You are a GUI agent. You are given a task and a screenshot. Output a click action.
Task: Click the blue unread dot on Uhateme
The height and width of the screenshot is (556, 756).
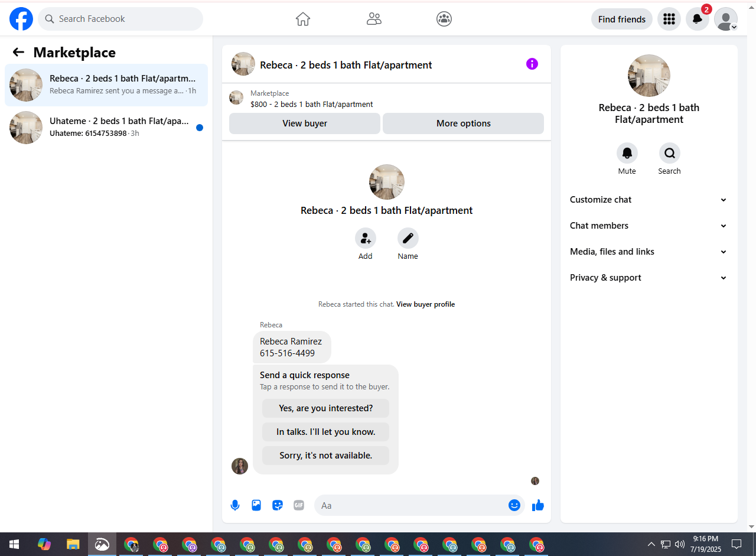point(200,128)
